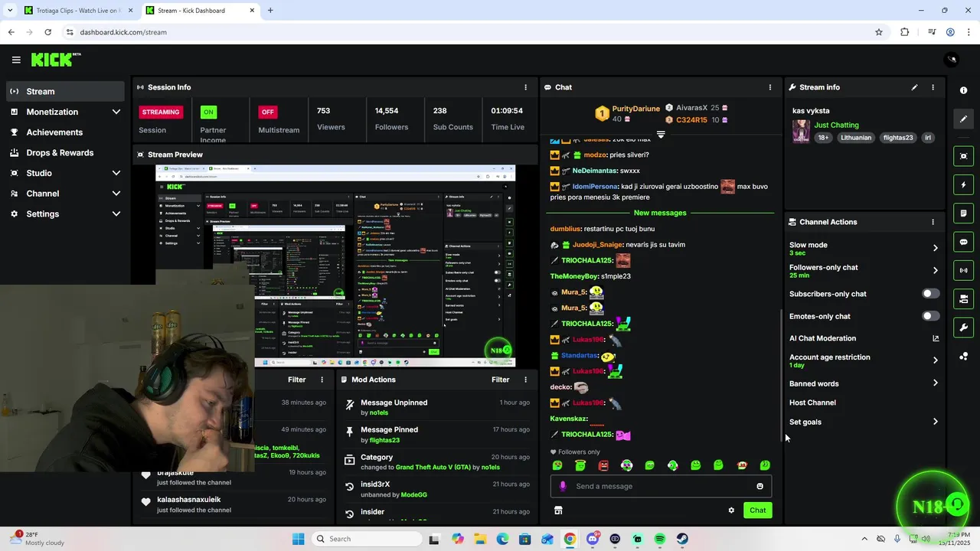Click the camera icon in right sidebar
The image size is (980, 551).
pyautogui.click(x=963, y=298)
